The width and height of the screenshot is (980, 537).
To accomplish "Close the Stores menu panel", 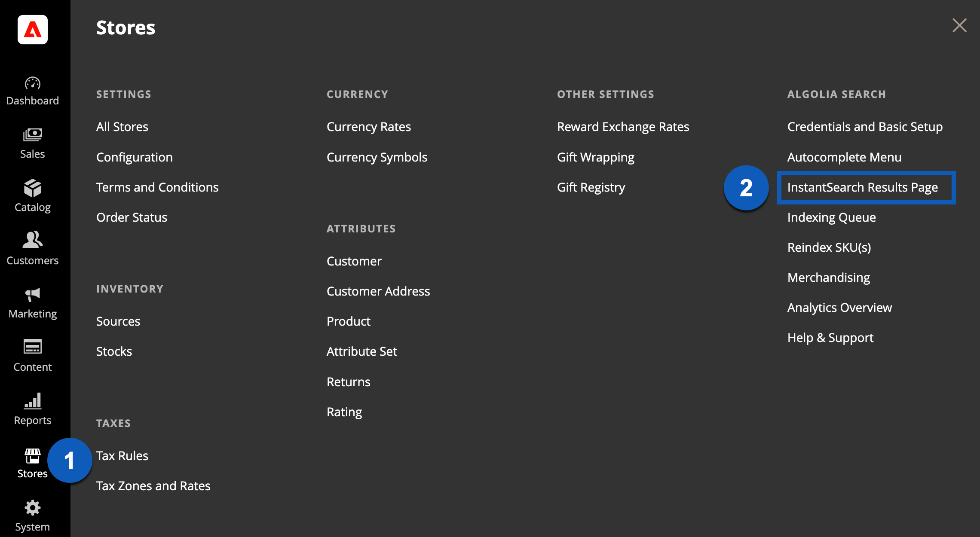I will point(959,25).
